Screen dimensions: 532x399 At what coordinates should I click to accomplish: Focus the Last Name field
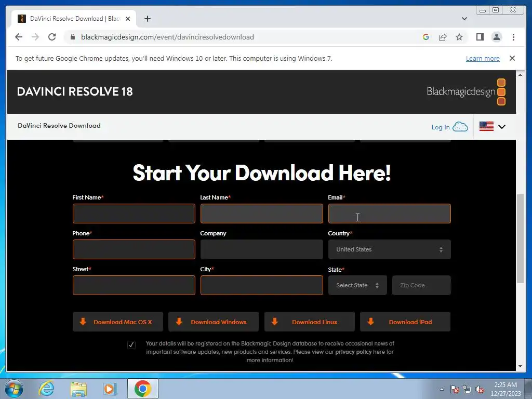[262, 214]
